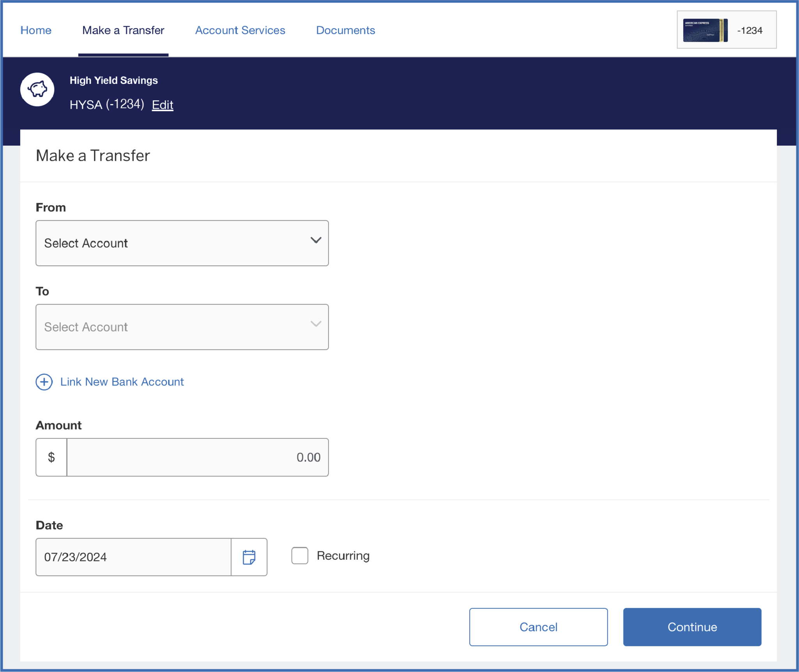Select the Make a Transfer tab

[123, 30]
